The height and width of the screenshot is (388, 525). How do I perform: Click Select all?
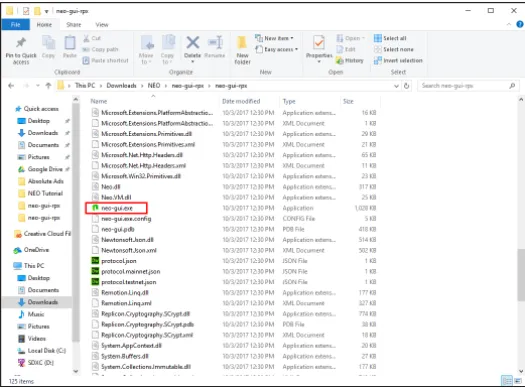pyautogui.click(x=390, y=38)
